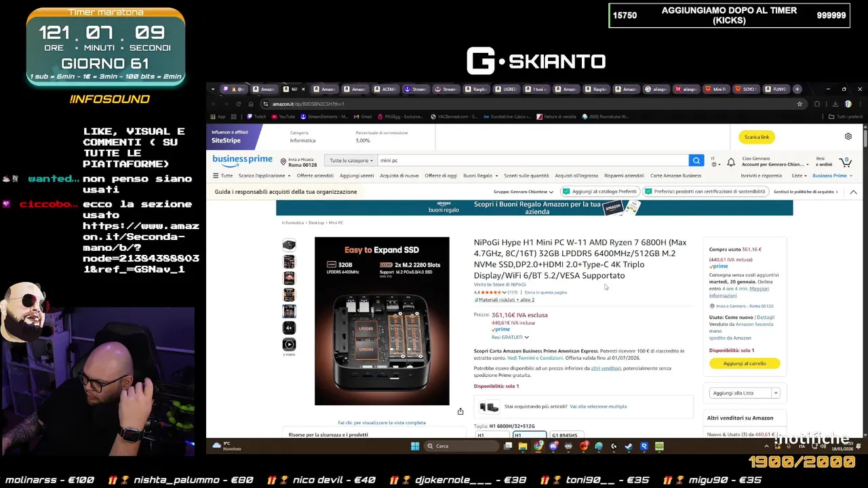This screenshot has height=488, width=868.
Task: Expand Business Prime nav dropdown
Action: 832,176
